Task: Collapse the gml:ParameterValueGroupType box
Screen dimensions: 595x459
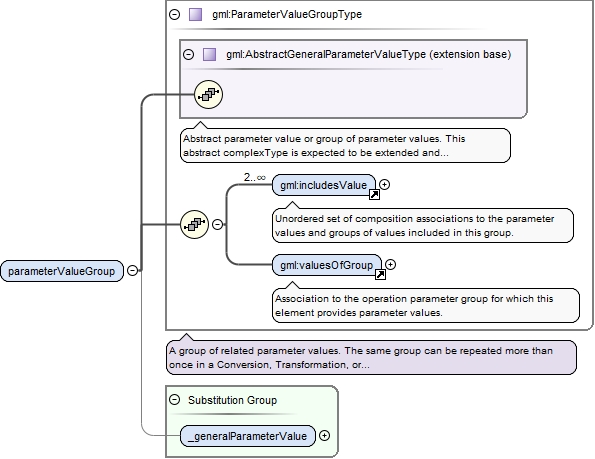Action: pyautogui.click(x=174, y=14)
